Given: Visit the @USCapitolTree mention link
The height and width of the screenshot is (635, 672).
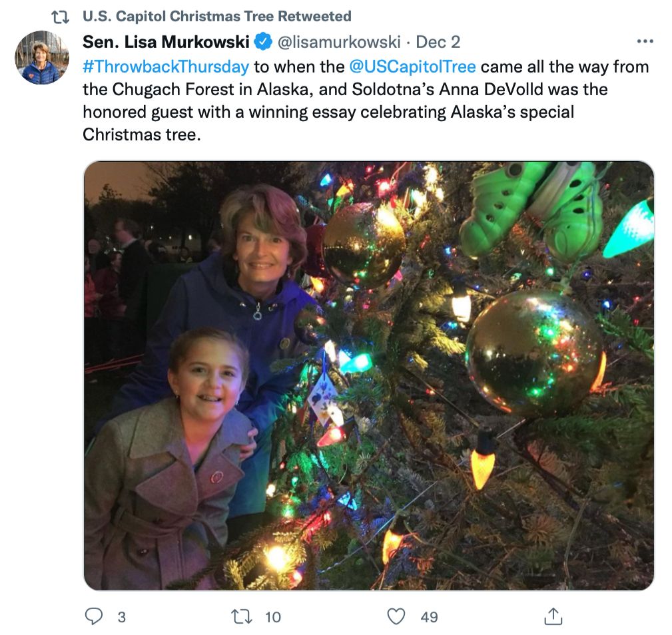Looking at the screenshot, I should point(412,67).
